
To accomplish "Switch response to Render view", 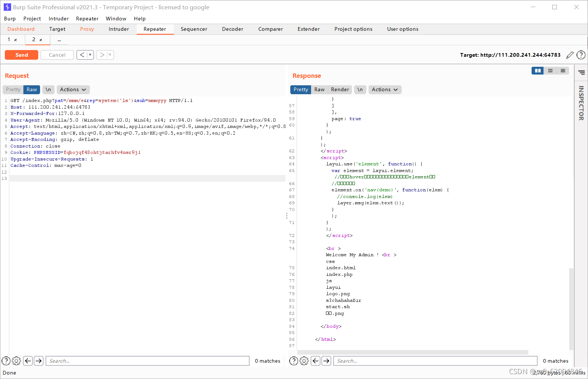I will (x=340, y=89).
